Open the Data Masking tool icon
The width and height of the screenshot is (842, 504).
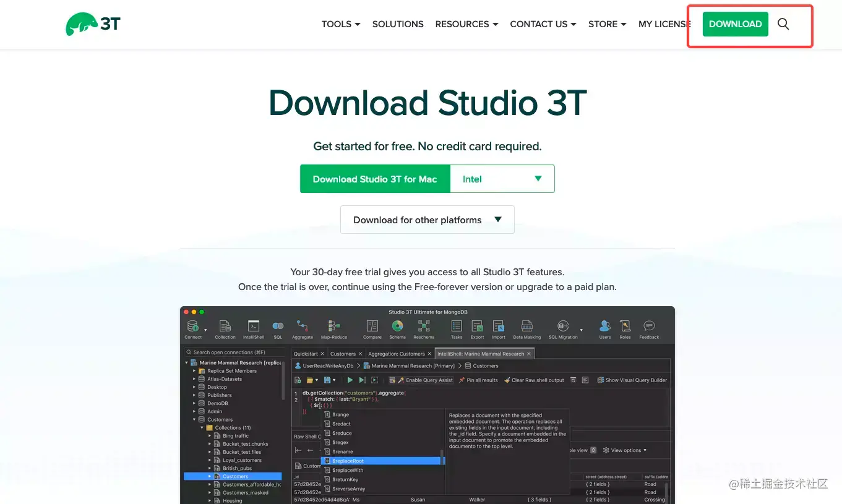click(x=527, y=329)
